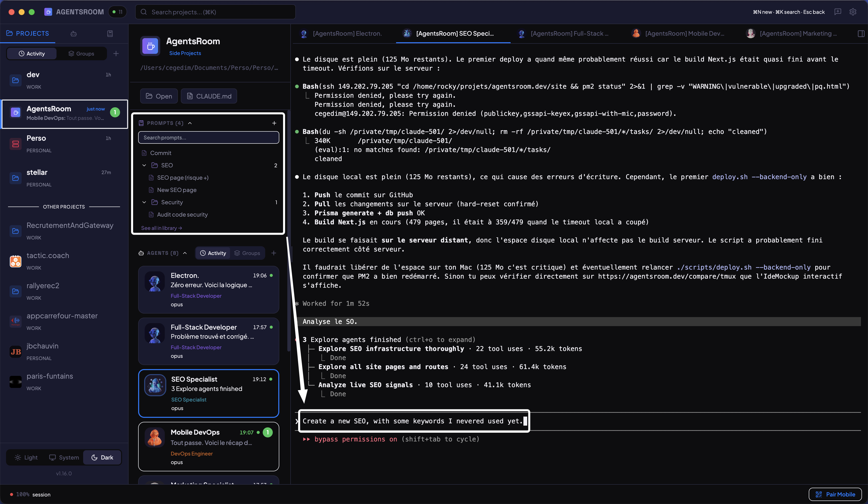Add new agent with plus icon
Screen dimensions: 868x504
[274, 253]
